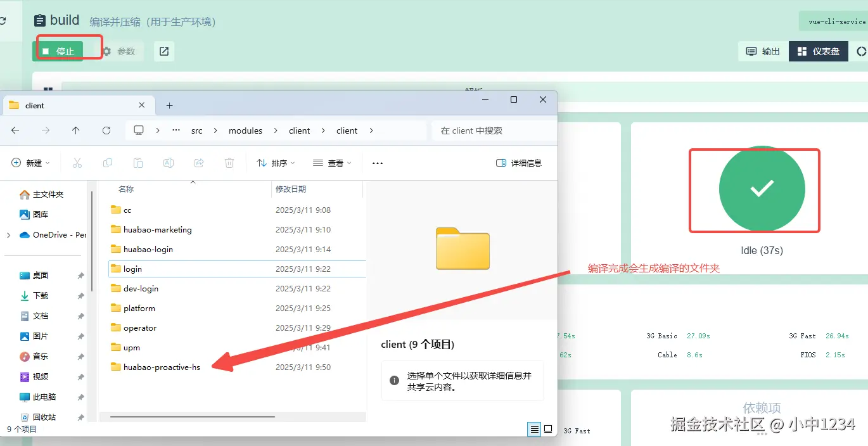Image resolution: width=868 pixels, height=446 pixels.
Task: Open the See more ellipsis menu
Action: 378,163
